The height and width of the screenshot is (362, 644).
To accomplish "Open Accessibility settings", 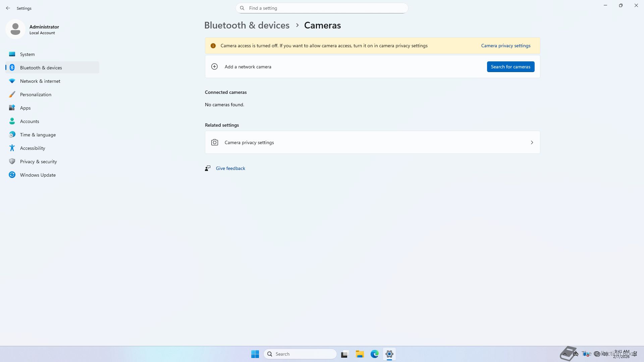I will tap(33, 148).
